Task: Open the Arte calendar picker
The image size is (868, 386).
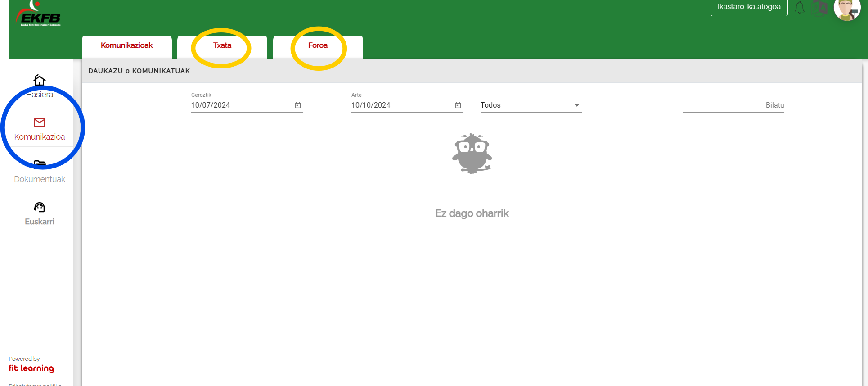Action: [x=458, y=105]
